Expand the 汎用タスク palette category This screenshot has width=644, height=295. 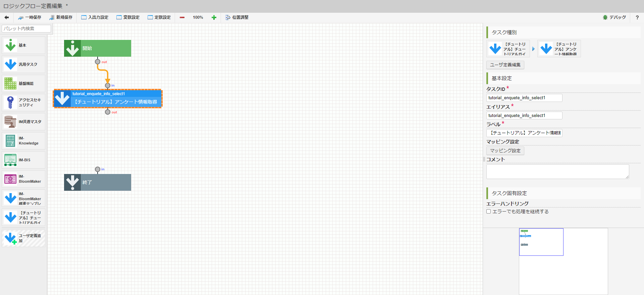pos(23,64)
